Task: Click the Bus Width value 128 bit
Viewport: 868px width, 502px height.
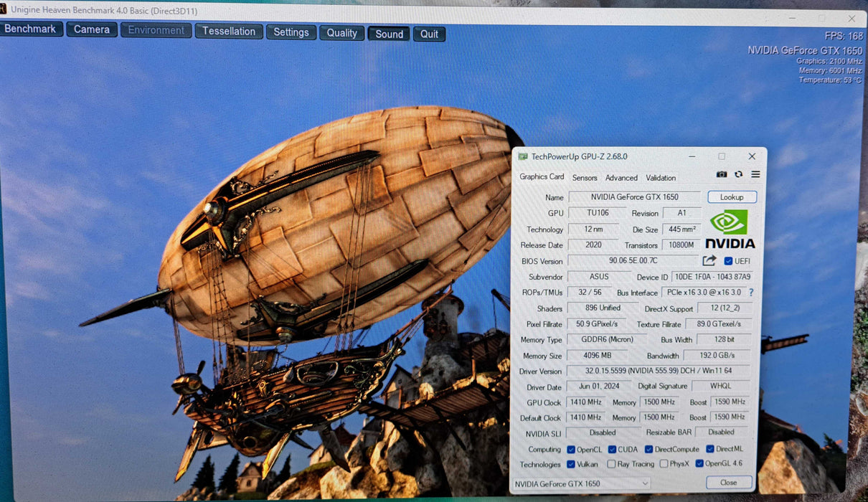Action: click(x=725, y=340)
